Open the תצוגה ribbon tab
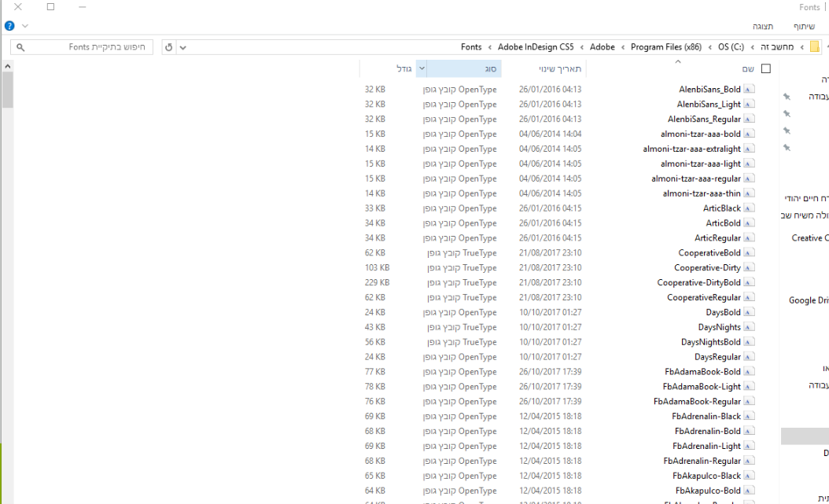Image resolution: width=829 pixels, height=504 pixels. point(763,26)
